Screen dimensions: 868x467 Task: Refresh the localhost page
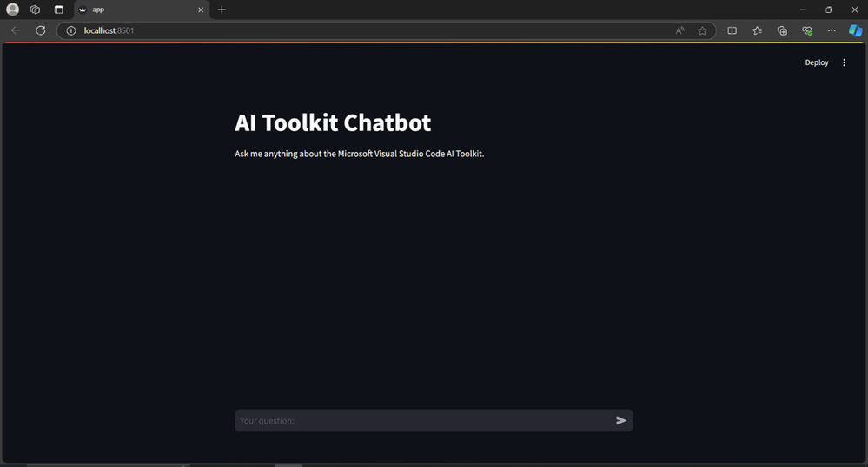click(41, 30)
